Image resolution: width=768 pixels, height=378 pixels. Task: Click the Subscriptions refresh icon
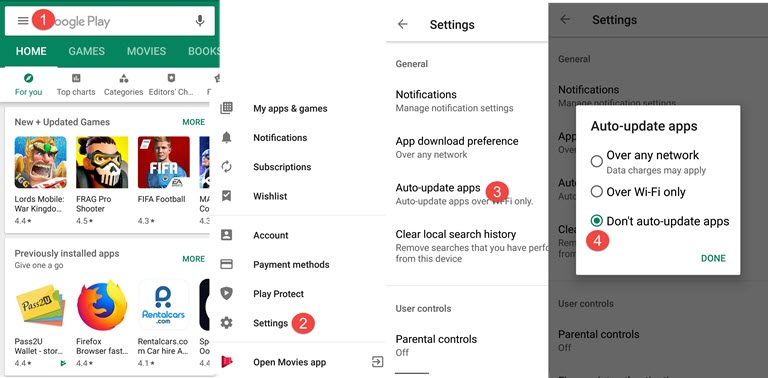coord(226,167)
